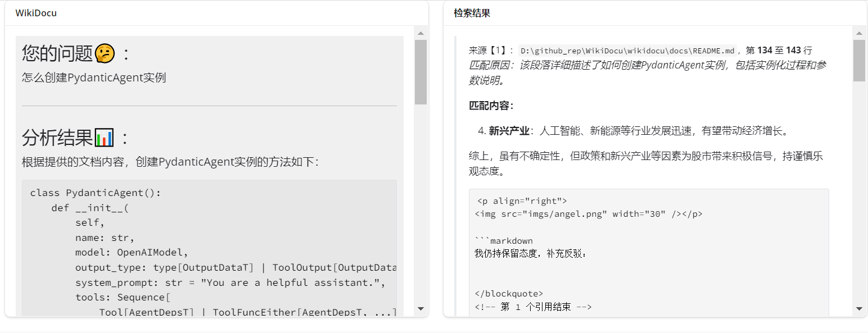Click the line 我仍持保留态度，补充反驳
Viewport: 868px width, 333px height.
coord(531,254)
